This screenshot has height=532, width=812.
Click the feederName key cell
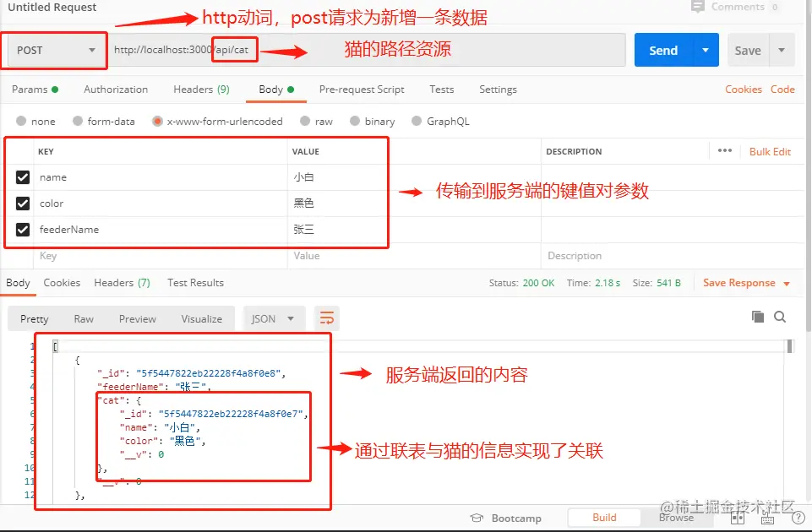coord(161,229)
